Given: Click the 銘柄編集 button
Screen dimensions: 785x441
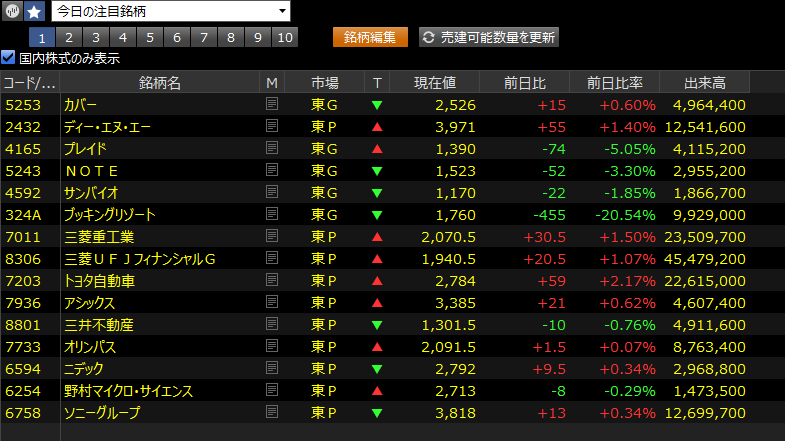Looking at the screenshot, I should click(370, 38).
